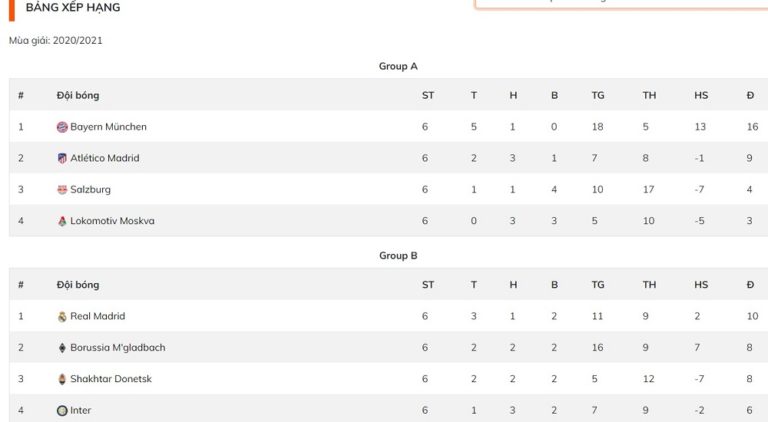Open the Shakhtar Donetsk team page
Screen dimensions: 768x422
(x=111, y=379)
